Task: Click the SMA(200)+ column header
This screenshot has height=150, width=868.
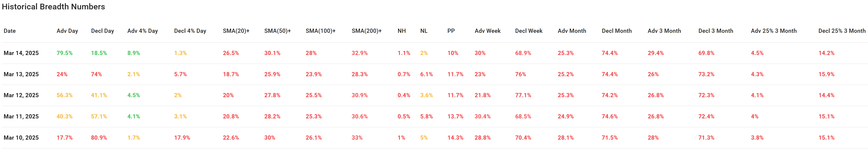Action: (367, 31)
